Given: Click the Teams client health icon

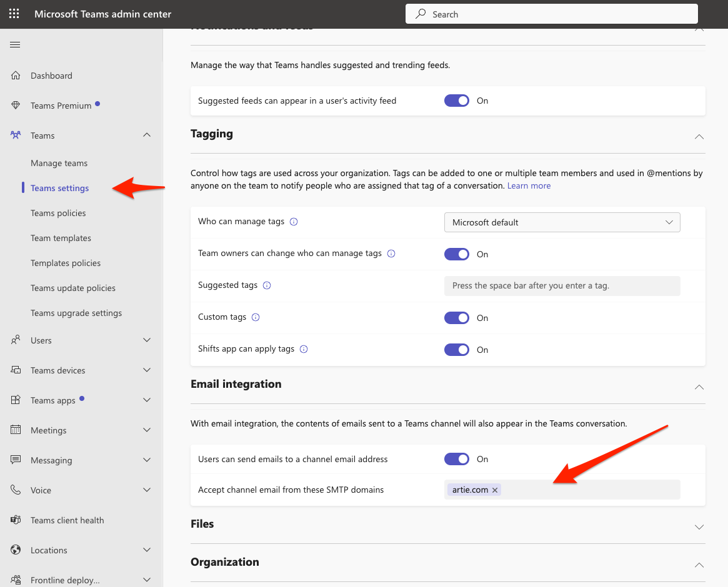Looking at the screenshot, I should point(16,520).
